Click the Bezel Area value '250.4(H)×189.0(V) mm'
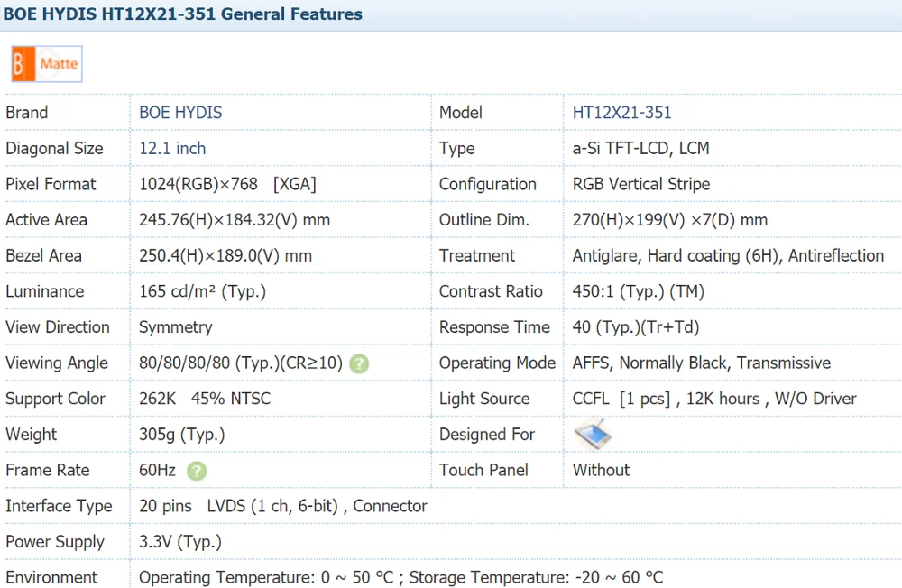 point(225,255)
